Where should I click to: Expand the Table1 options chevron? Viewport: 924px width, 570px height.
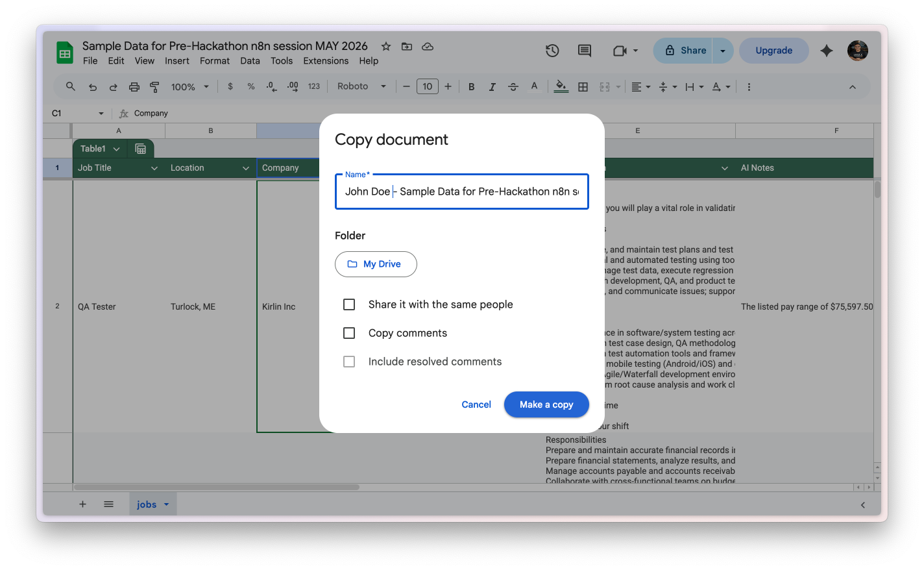pyautogui.click(x=117, y=149)
